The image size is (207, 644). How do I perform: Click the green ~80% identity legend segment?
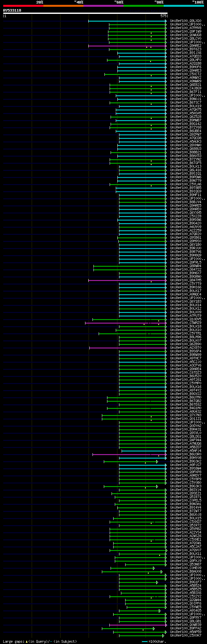tap(144, 6)
